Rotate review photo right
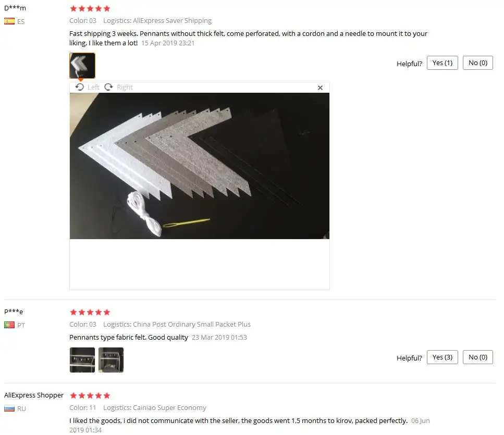This screenshot has height=435, width=504. click(x=118, y=88)
